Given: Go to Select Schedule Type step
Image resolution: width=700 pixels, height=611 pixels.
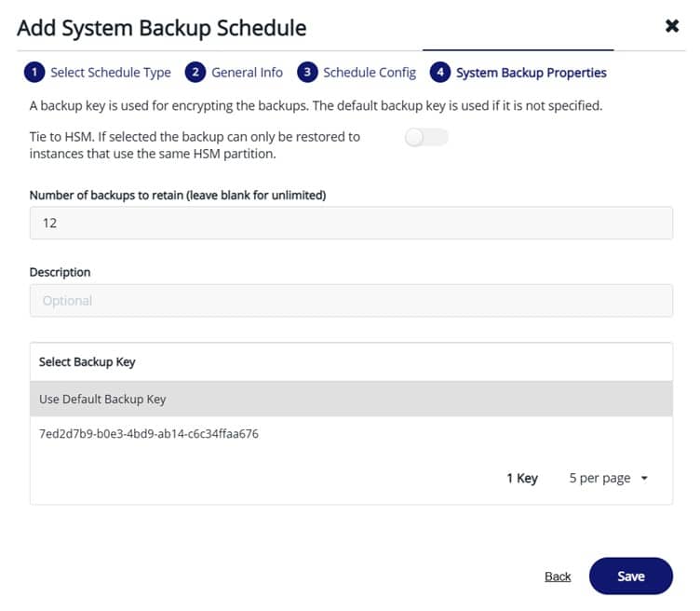Looking at the screenshot, I should pos(110,73).
